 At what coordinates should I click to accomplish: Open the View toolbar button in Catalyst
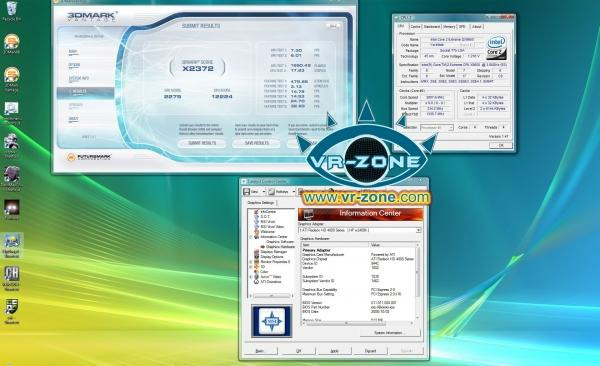254,191
